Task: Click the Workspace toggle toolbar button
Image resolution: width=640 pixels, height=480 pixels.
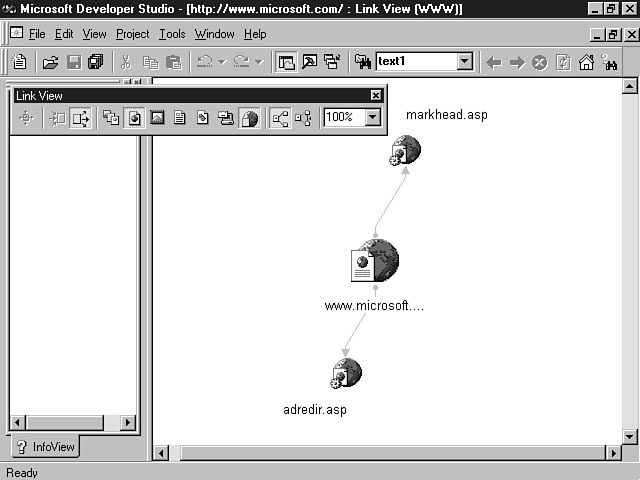Action: [x=286, y=62]
